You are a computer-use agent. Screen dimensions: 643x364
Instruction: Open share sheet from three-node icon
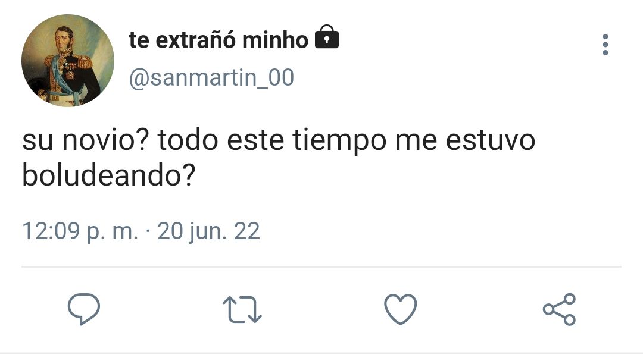click(x=559, y=309)
